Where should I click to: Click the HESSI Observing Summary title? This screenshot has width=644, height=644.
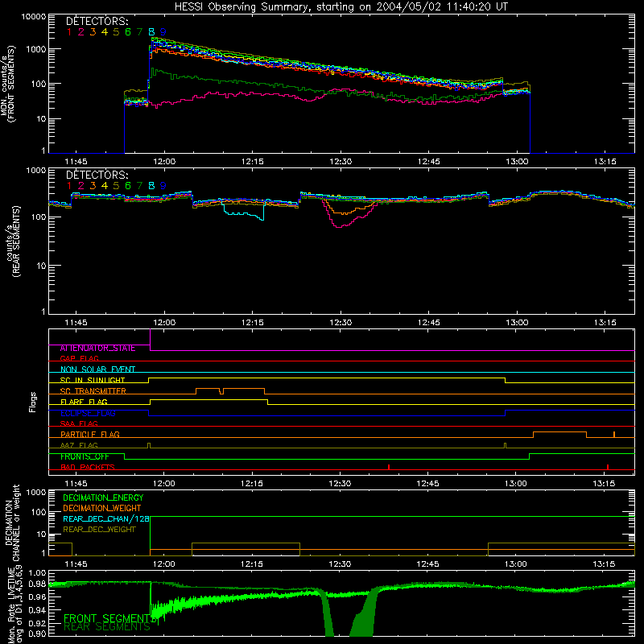point(341,6)
